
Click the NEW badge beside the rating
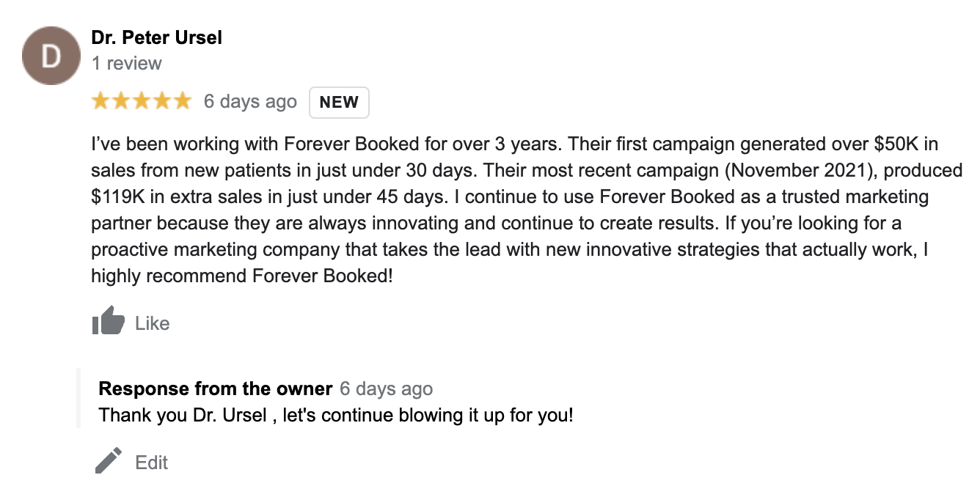[x=339, y=102]
